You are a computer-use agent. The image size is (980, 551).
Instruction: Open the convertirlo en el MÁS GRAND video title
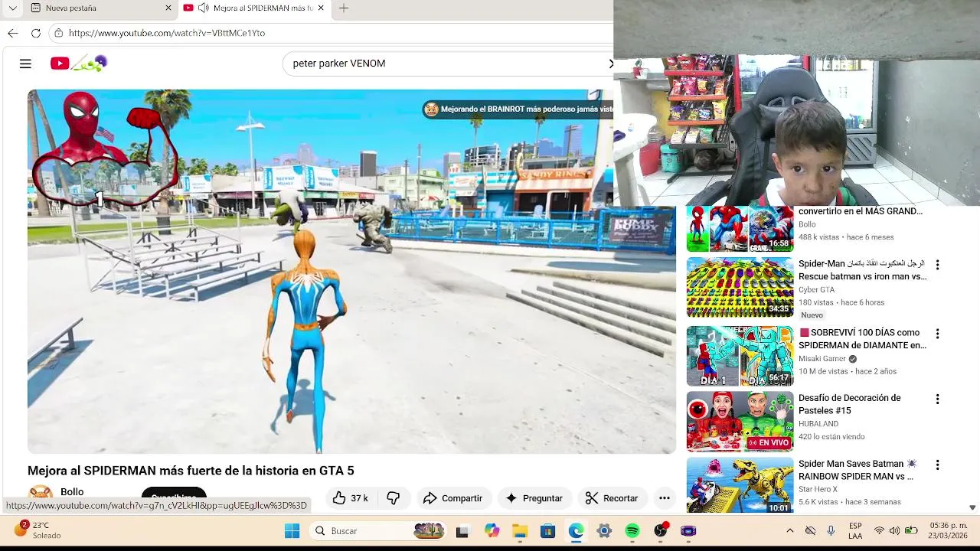pyautogui.click(x=861, y=211)
